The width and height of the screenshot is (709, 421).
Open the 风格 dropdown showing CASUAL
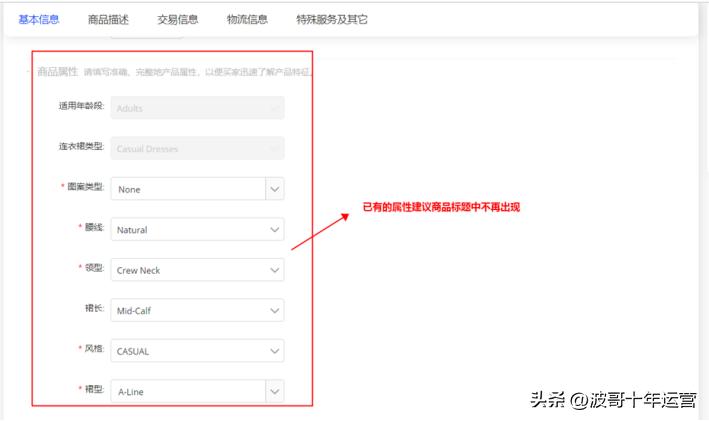click(x=197, y=351)
